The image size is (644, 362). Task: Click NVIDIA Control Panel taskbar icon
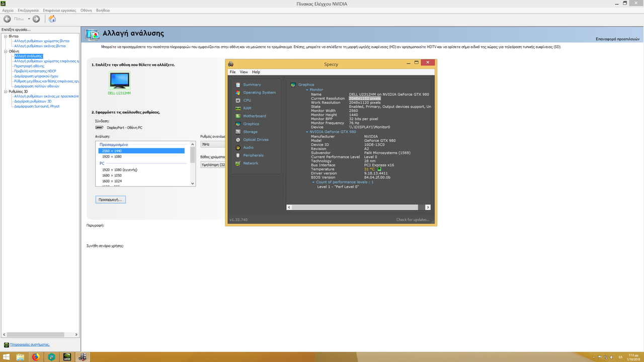pos(67,357)
